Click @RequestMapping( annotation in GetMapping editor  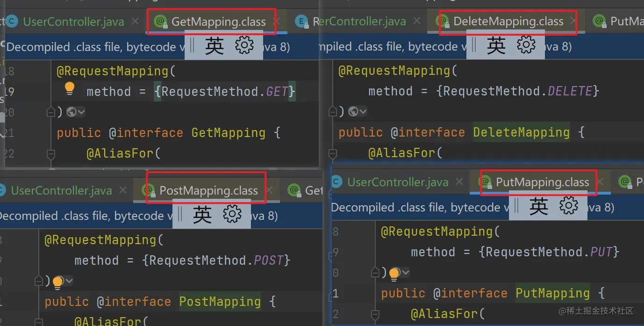click(116, 71)
